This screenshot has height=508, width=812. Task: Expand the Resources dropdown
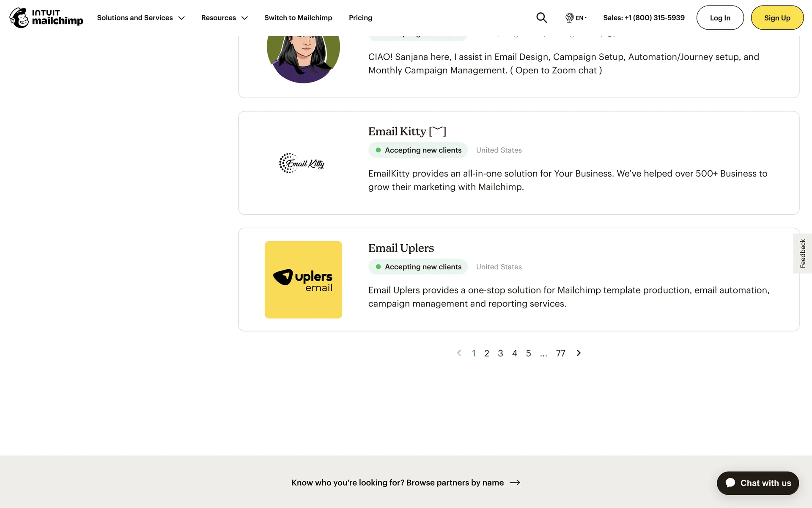click(x=224, y=18)
